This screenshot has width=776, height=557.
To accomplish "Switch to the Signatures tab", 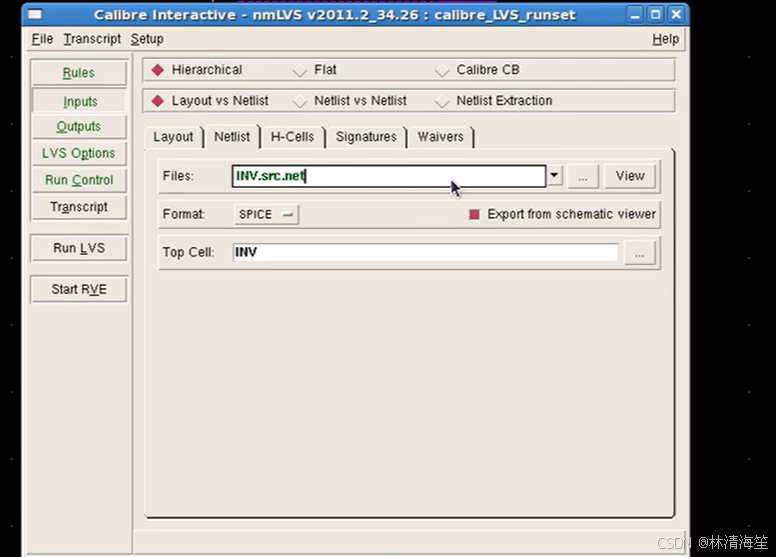I will point(366,137).
